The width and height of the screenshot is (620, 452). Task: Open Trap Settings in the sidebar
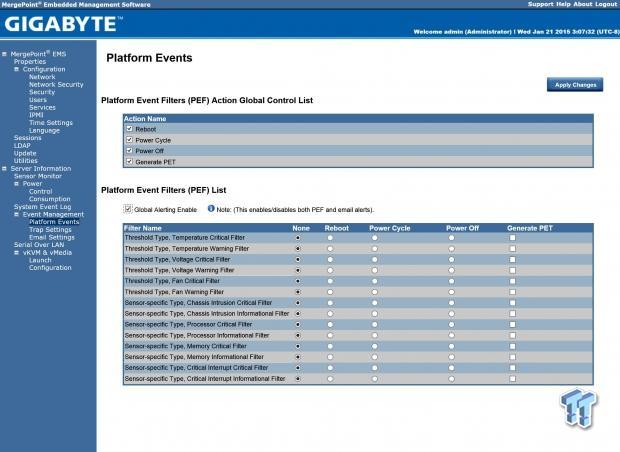pyautogui.click(x=50, y=229)
